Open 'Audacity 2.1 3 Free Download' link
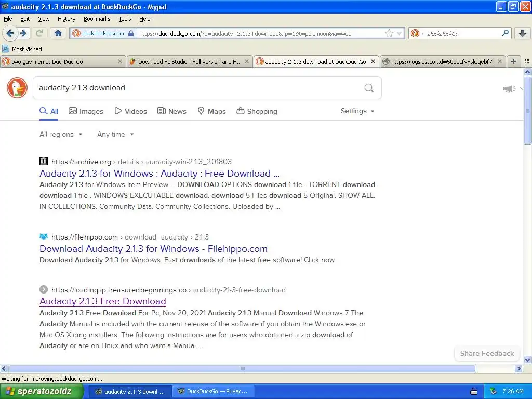Image resolution: width=532 pixels, height=399 pixels. (x=103, y=301)
